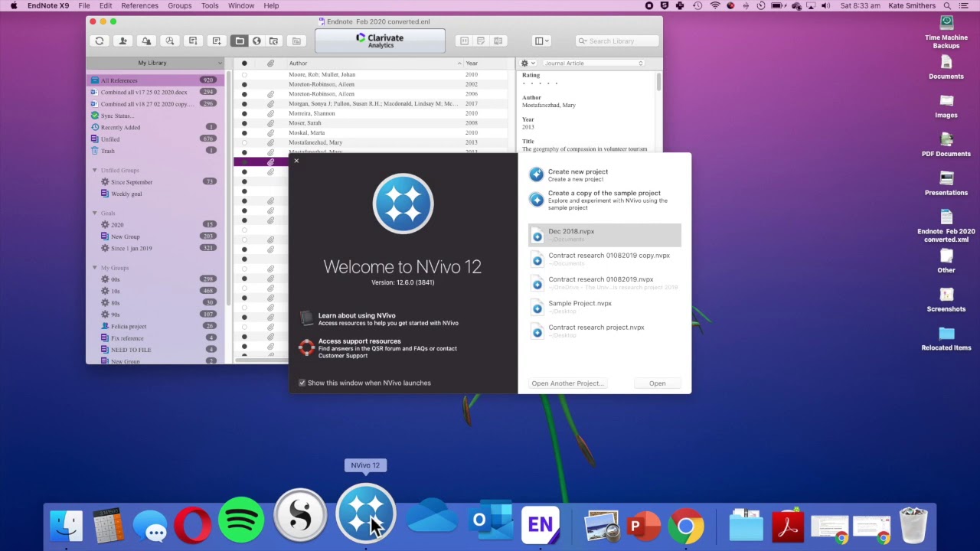Screen dimensions: 980x551
Task: Click the New Reference icon in EndNote toolbar
Action: coord(217,41)
